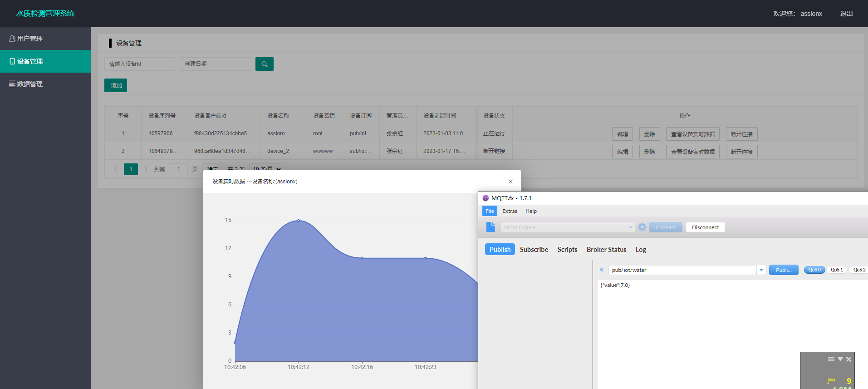This screenshot has width=868, height=389.
Task: Switch to the Scripts tab
Action: [x=567, y=250]
